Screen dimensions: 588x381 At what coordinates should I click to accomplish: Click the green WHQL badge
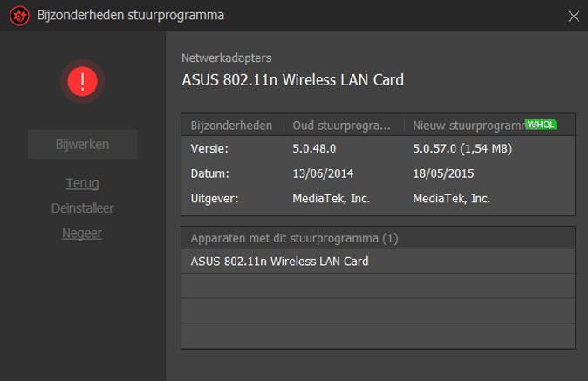coord(540,125)
